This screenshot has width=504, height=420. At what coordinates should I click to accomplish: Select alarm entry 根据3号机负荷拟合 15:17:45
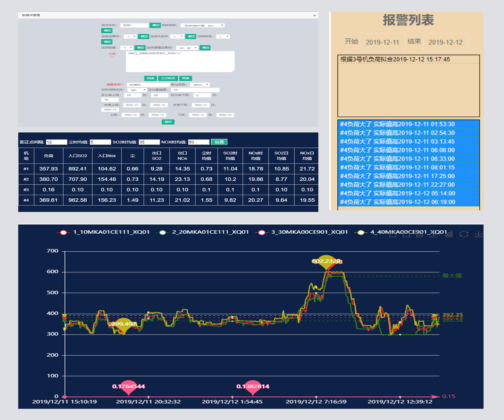pyautogui.click(x=409, y=59)
